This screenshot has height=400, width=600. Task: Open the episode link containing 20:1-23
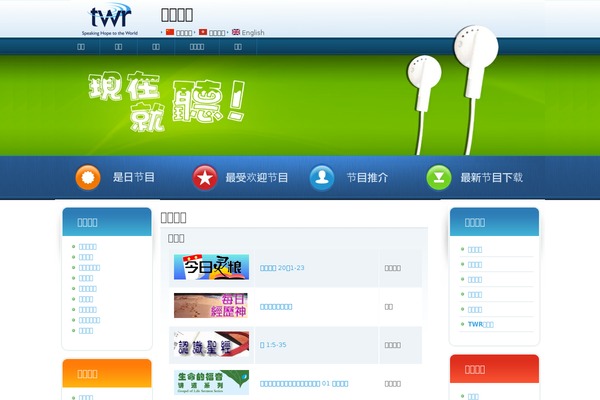coord(282,268)
